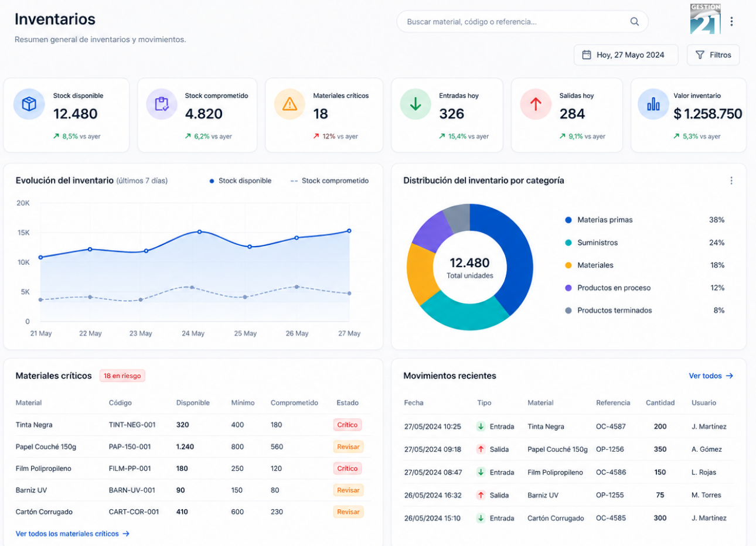Select Suministros legend teal dot

568,243
